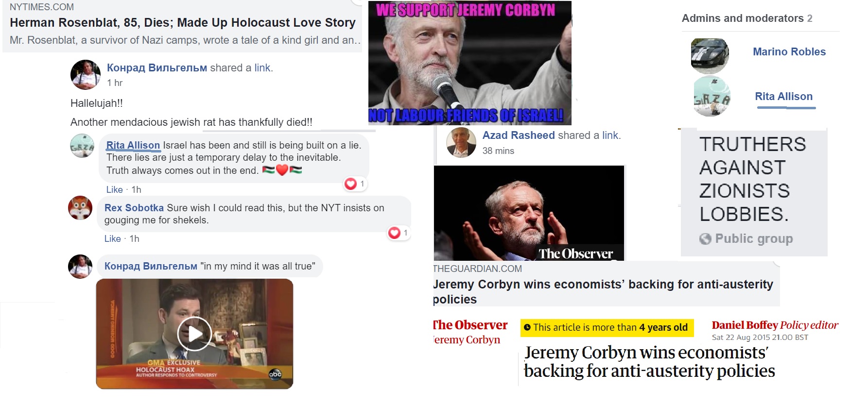
Task: Open the ABC logo on the video
Action: [276, 374]
